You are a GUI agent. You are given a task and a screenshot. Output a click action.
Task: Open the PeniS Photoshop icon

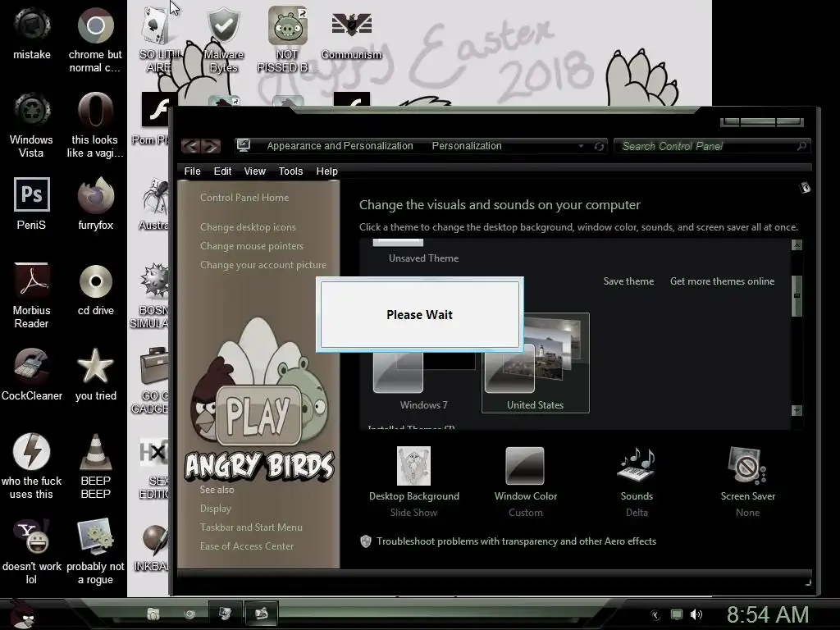coord(32,203)
